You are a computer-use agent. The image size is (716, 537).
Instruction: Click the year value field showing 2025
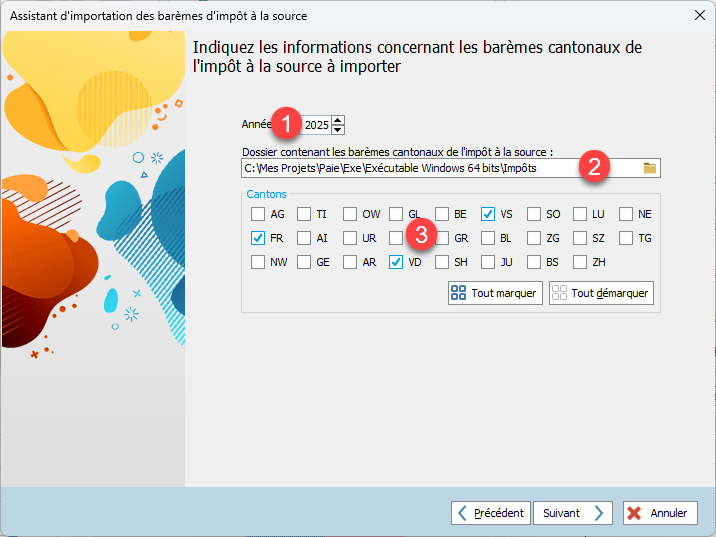coord(316,125)
